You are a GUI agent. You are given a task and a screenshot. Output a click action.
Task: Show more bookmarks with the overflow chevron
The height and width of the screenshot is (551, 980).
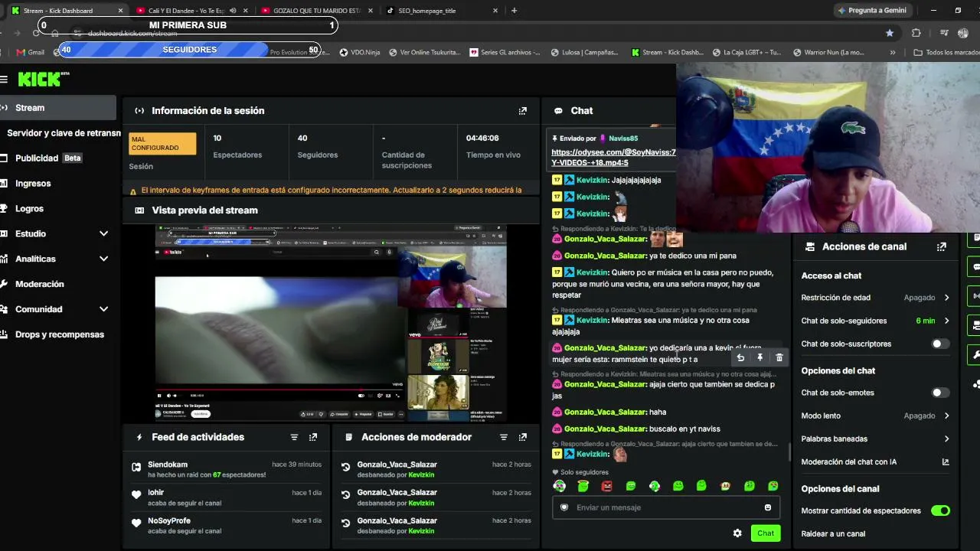893,53
